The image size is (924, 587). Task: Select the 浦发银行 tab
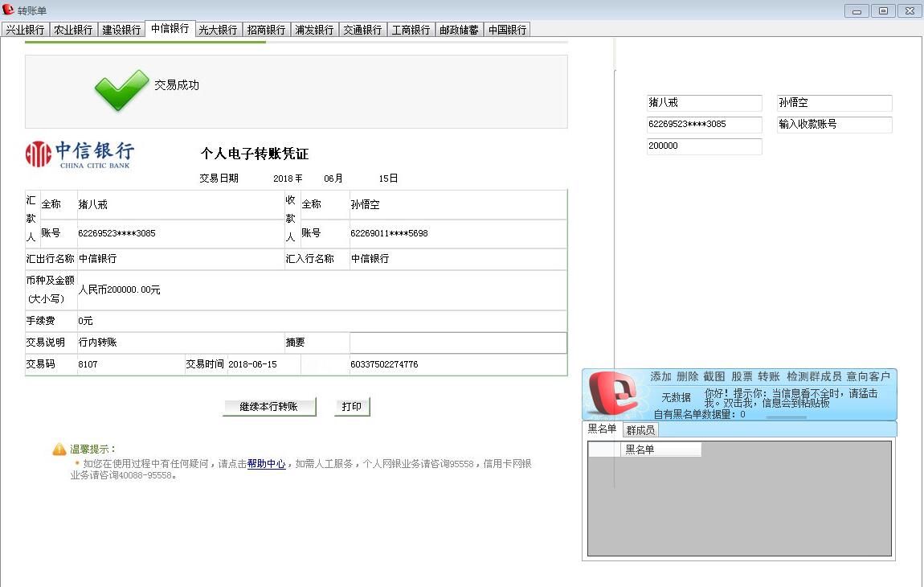pos(315,30)
